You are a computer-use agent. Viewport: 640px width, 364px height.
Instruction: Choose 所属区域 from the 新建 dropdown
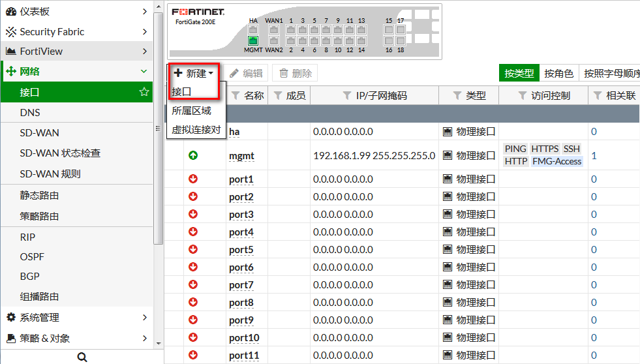click(x=191, y=111)
